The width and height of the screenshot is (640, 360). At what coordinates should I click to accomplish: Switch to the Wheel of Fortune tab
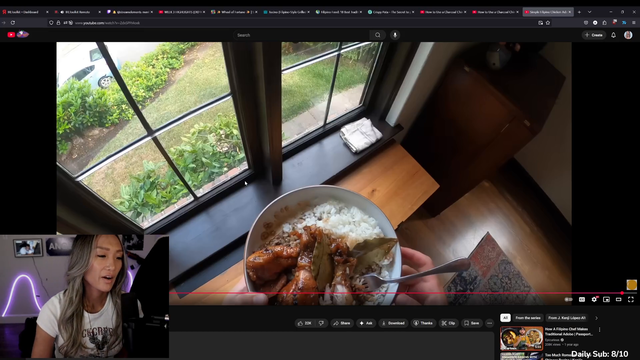tap(233, 12)
